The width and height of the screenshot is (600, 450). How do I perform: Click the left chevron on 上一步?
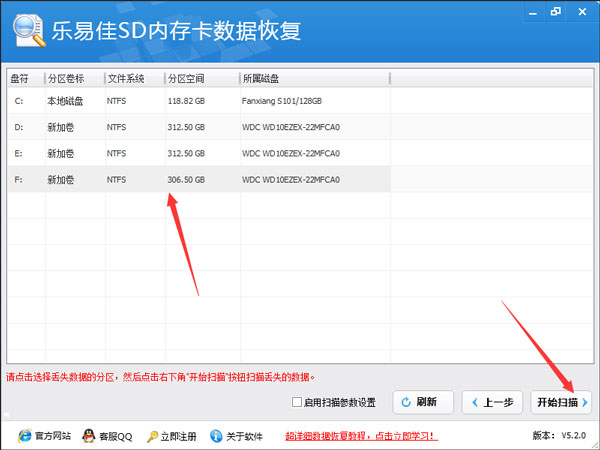[x=475, y=403]
